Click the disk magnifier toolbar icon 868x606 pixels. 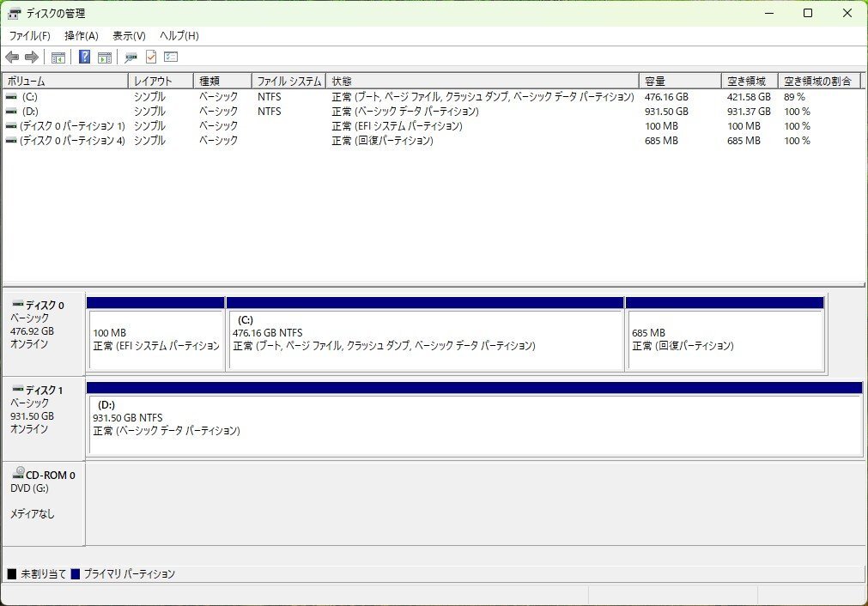pos(131,57)
